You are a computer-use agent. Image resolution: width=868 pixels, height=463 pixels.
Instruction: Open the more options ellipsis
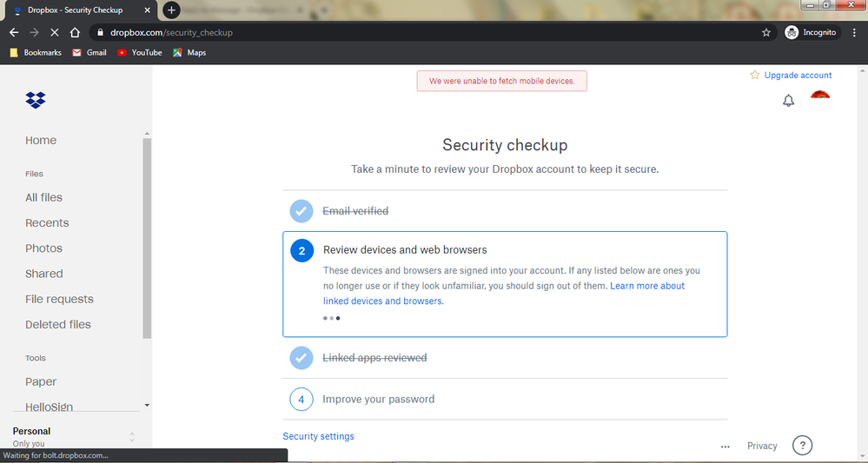point(725,446)
